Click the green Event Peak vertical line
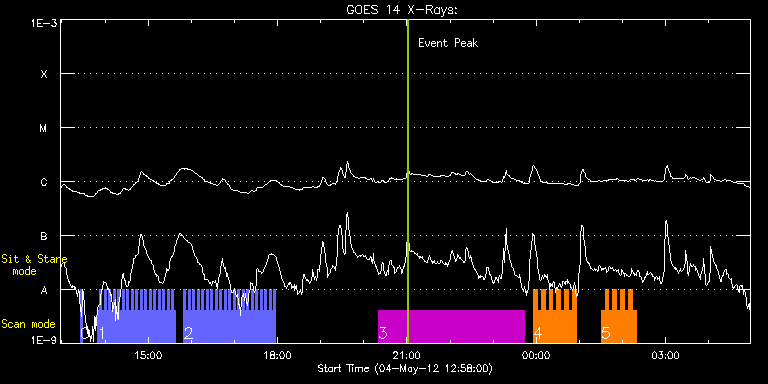768x384 pixels. click(x=408, y=181)
